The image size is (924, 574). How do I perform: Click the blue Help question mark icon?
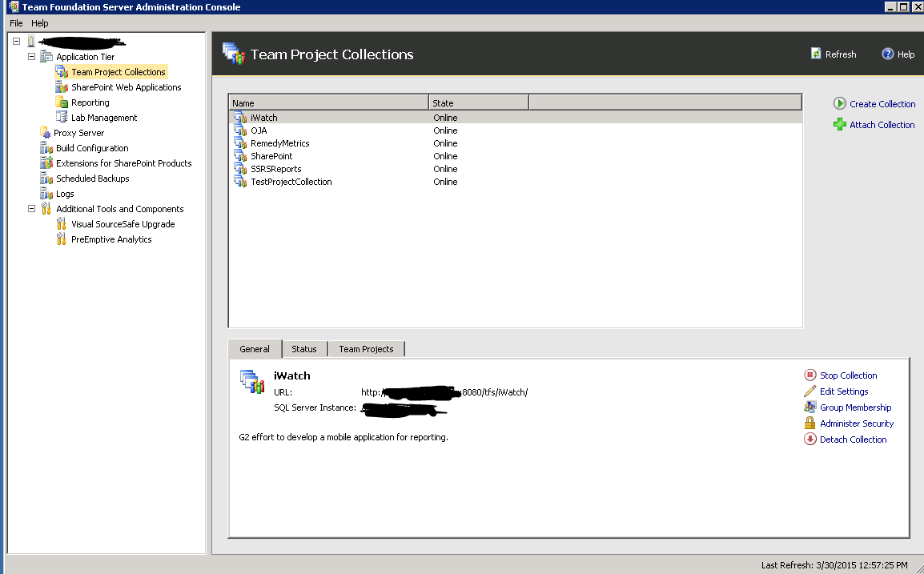(887, 54)
